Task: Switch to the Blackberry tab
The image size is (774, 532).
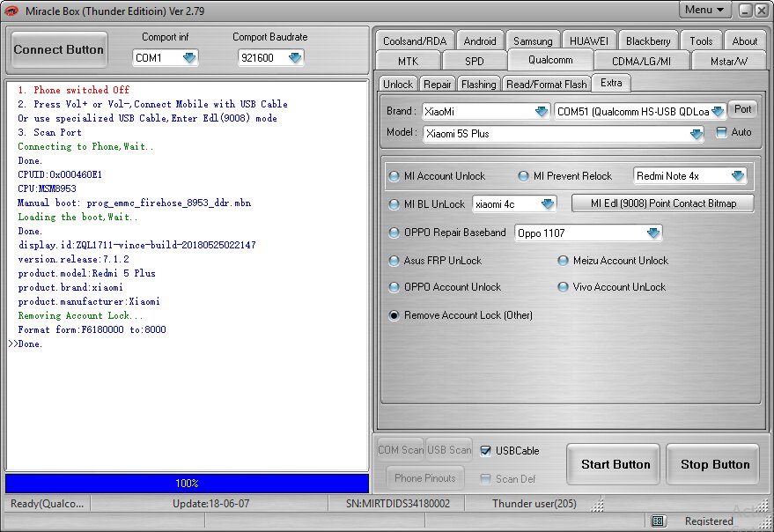Action: 648,41
